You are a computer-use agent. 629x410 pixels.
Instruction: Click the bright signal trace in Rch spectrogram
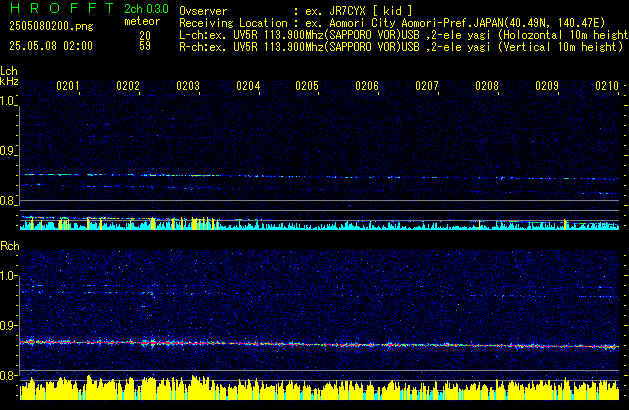point(319,344)
